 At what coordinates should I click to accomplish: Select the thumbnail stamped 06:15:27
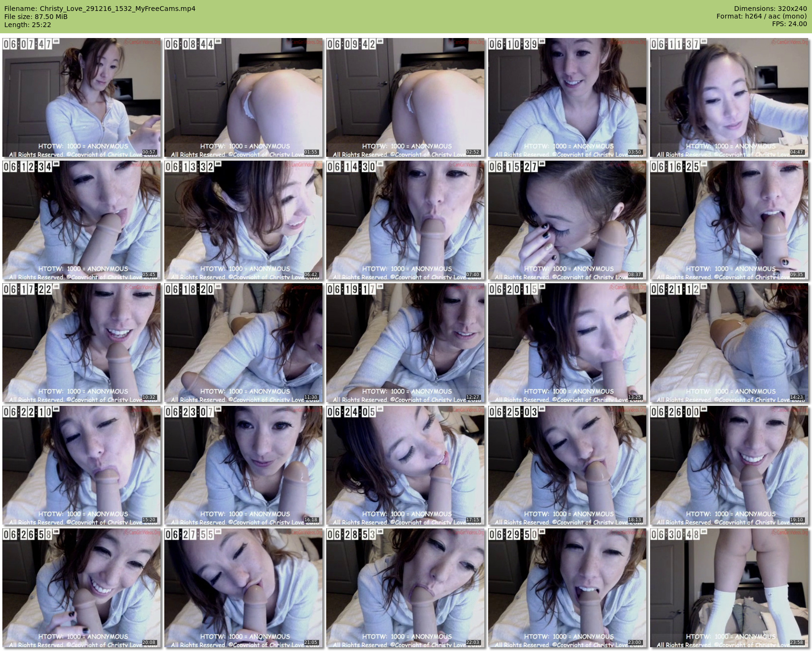tap(567, 220)
